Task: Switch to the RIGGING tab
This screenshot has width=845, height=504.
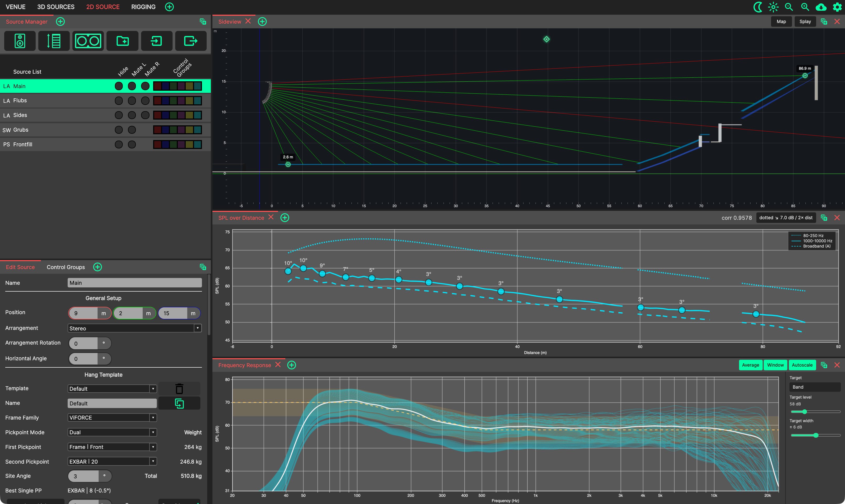Action: click(x=143, y=7)
